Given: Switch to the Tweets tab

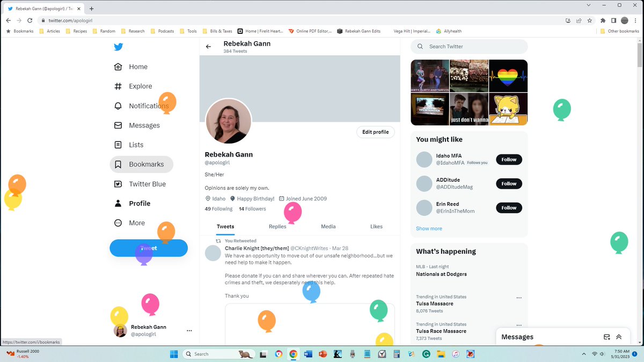Looking at the screenshot, I should (225, 226).
